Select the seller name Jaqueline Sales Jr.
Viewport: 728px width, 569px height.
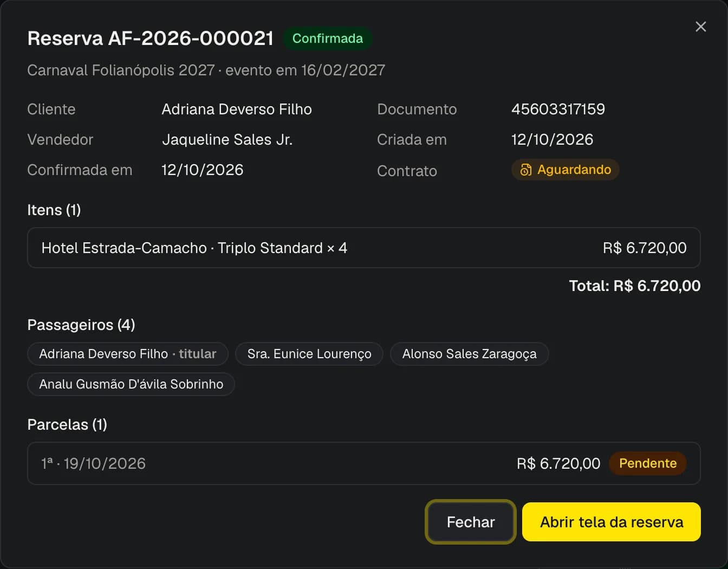coord(227,140)
